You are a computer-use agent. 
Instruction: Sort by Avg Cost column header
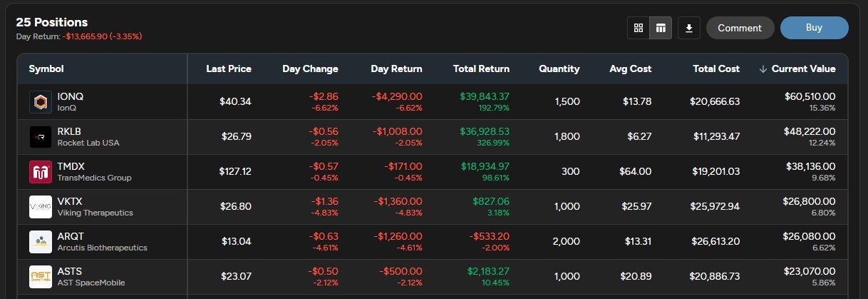630,69
